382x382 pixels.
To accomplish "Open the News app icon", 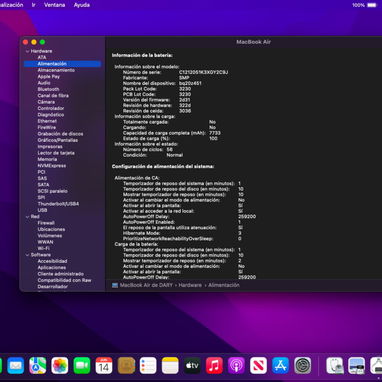I will pyautogui.click(x=258, y=366).
